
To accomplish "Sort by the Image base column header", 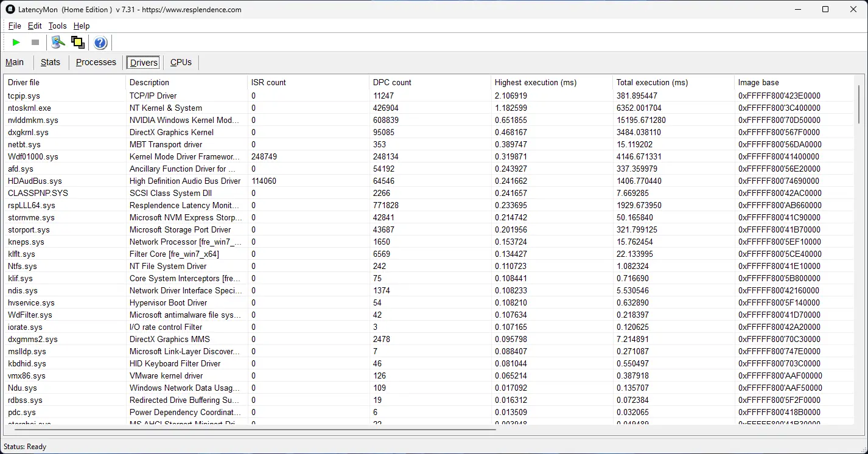I will (794, 82).
